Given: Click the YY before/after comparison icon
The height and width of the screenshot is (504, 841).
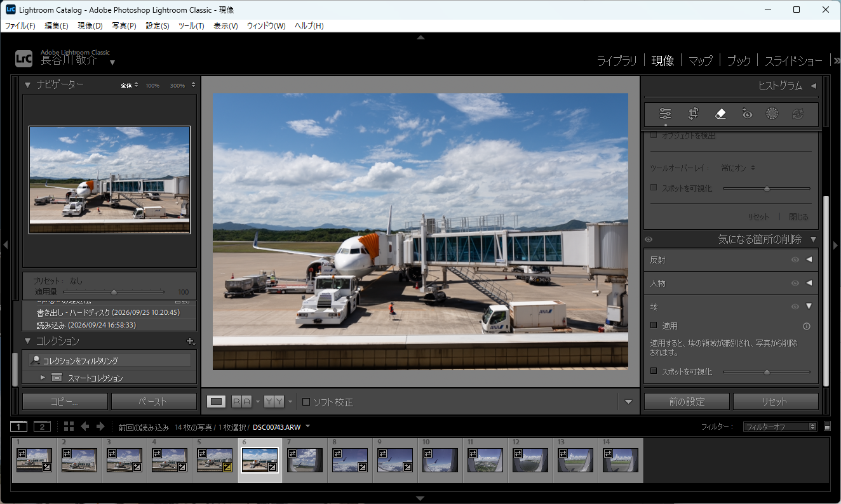Looking at the screenshot, I should click(274, 401).
